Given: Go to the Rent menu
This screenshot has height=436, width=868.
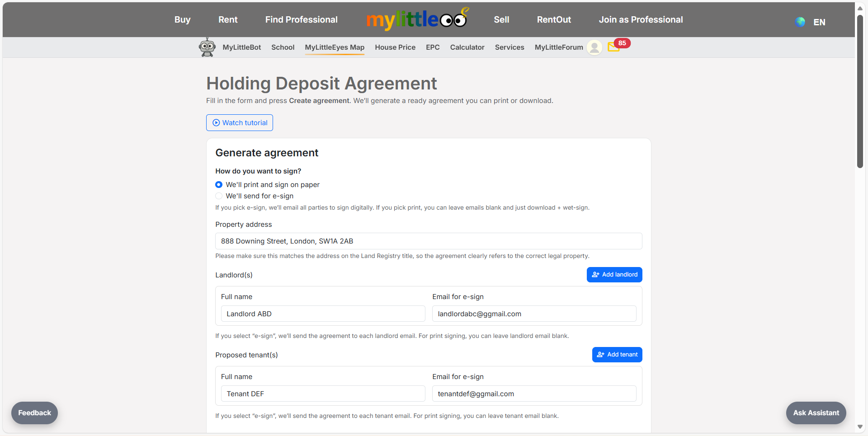Looking at the screenshot, I should (x=227, y=19).
